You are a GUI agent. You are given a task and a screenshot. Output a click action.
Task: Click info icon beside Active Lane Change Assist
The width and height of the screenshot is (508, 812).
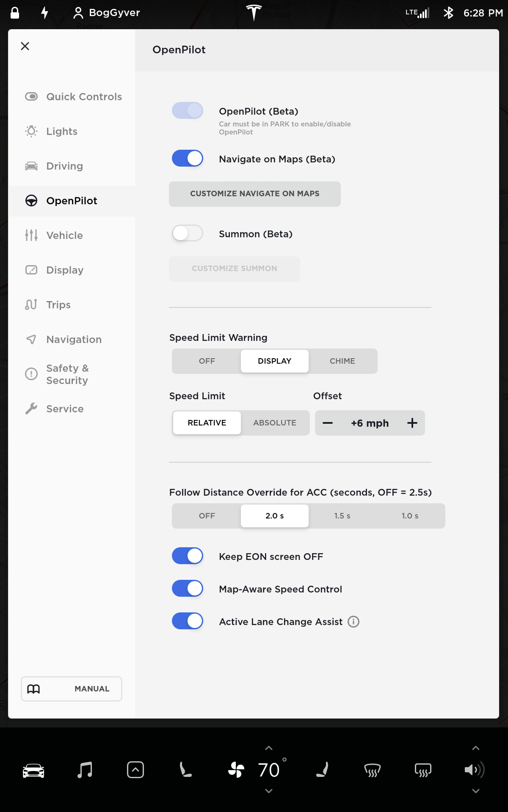pos(353,622)
